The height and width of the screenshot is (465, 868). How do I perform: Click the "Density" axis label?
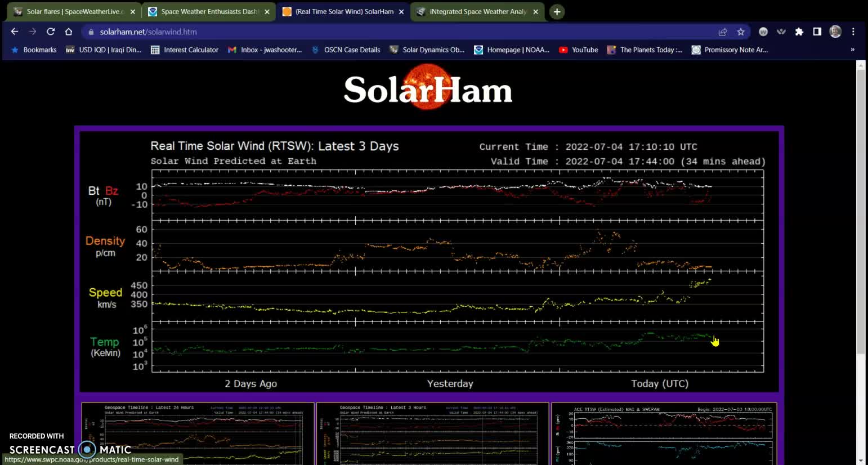pyautogui.click(x=105, y=241)
